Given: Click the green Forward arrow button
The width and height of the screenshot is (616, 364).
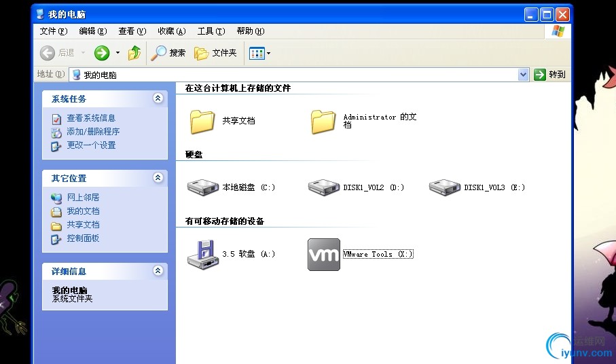Looking at the screenshot, I should 102,52.
